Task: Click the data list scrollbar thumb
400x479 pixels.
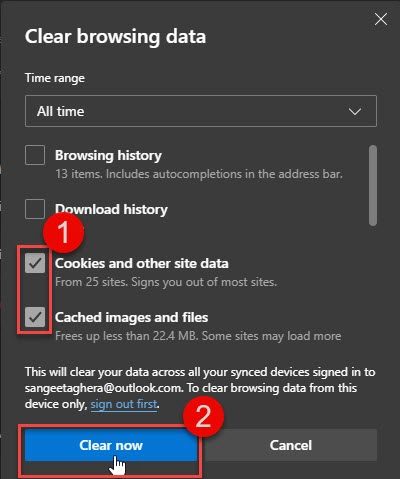Action: (373, 185)
